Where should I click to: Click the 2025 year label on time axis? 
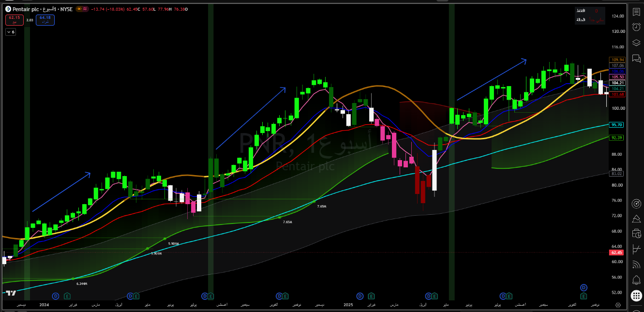pyautogui.click(x=348, y=305)
